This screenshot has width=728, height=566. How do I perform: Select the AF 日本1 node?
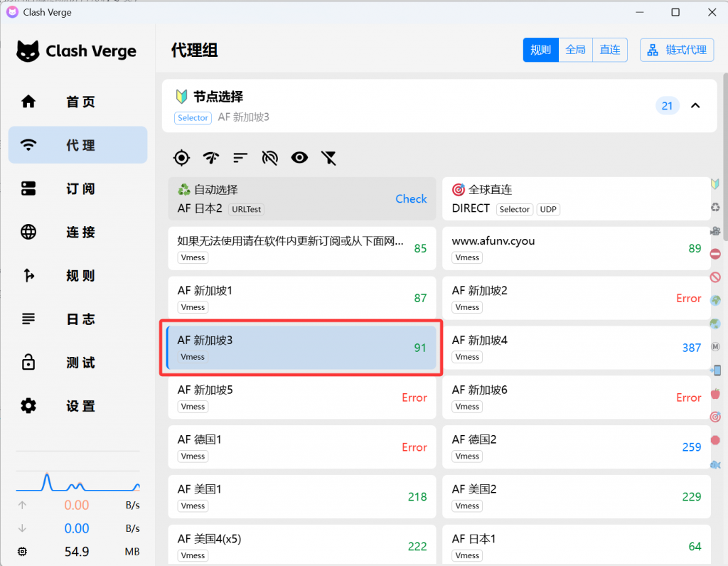pos(576,545)
